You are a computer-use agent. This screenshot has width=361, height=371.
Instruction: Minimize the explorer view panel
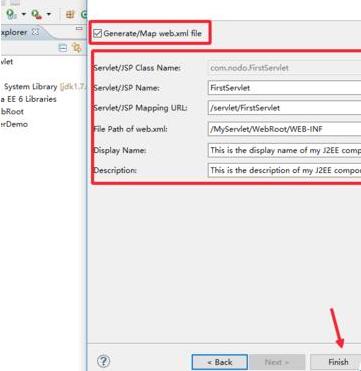point(79,29)
